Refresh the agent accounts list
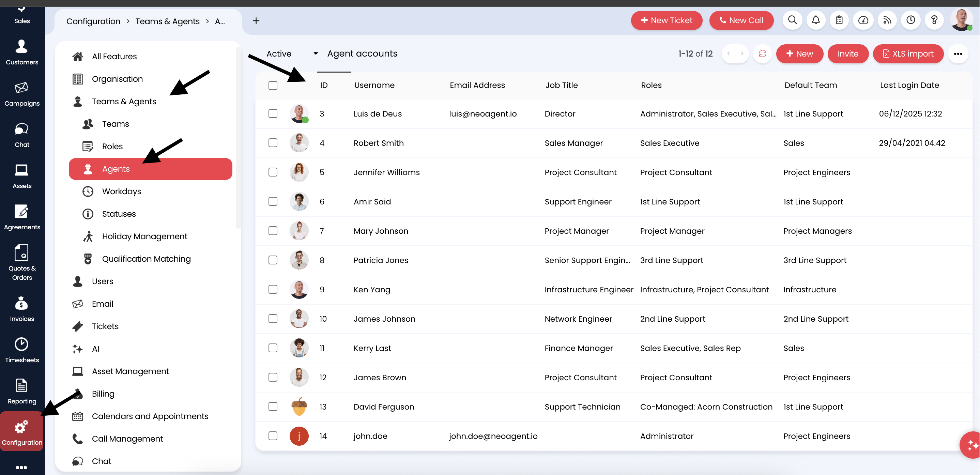The image size is (980, 475). (763, 53)
